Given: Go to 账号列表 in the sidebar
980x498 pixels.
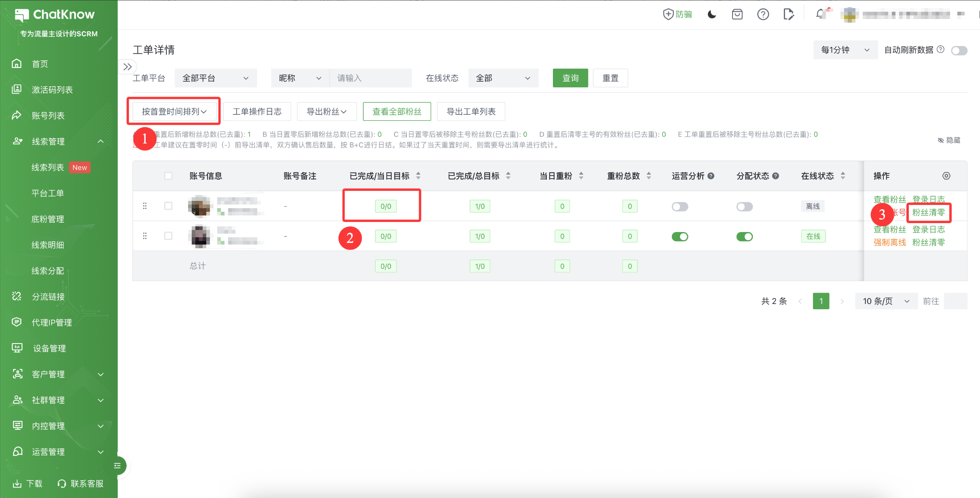Looking at the screenshot, I should point(48,116).
